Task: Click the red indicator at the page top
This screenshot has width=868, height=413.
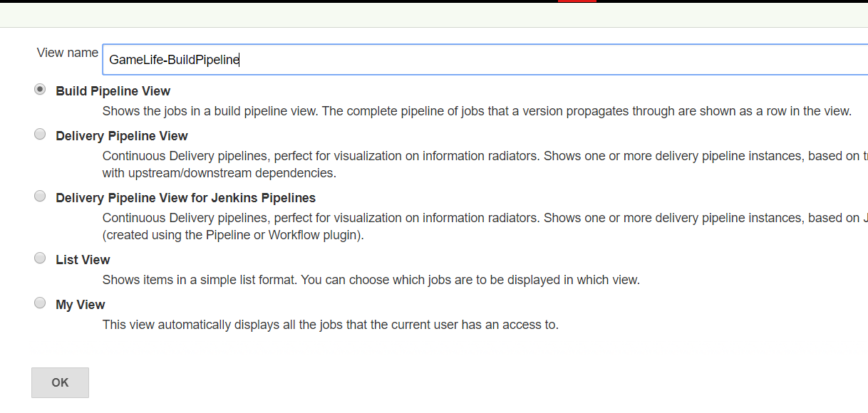Action: tap(577, 1)
